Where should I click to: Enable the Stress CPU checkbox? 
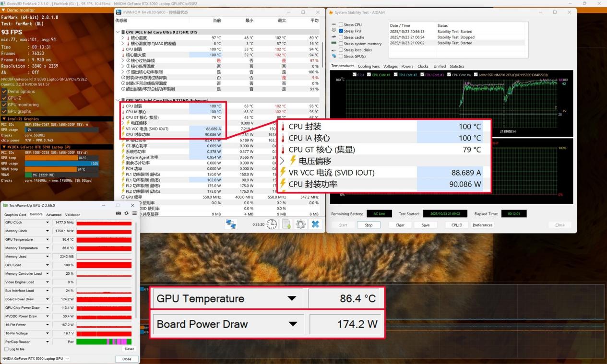pos(341,24)
